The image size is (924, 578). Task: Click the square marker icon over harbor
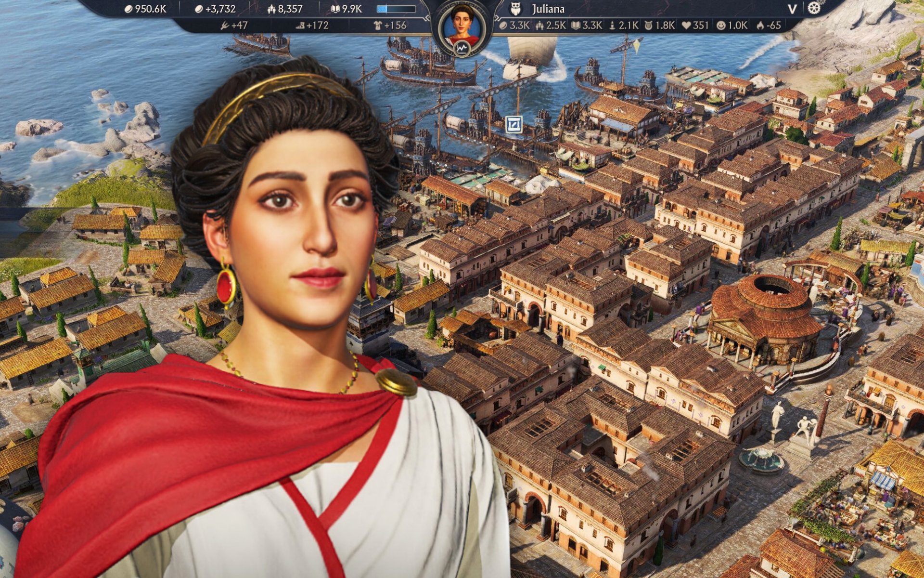pyautogui.click(x=514, y=125)
